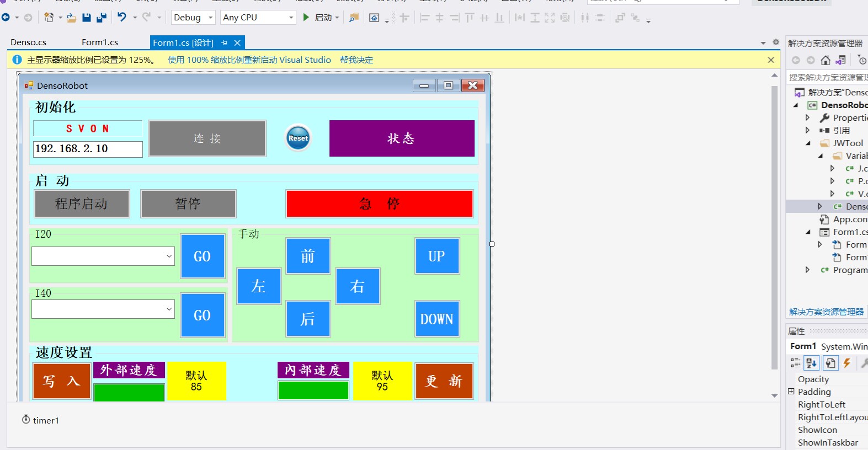Click the red 急停 emergency stop button
The width and height of the screenshot is (868, 450).
(x=380, y=204)
